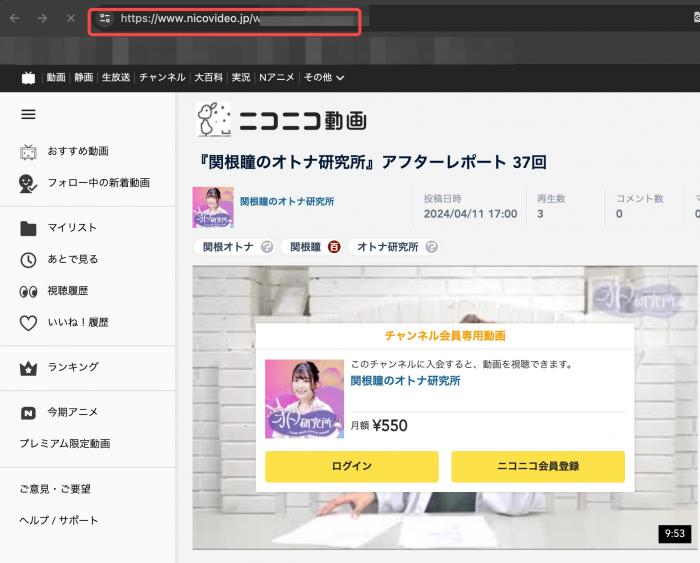Select the 関根瞳 tag
The width and height of the screenshot is (700, 563).
(x=305, y=247)
